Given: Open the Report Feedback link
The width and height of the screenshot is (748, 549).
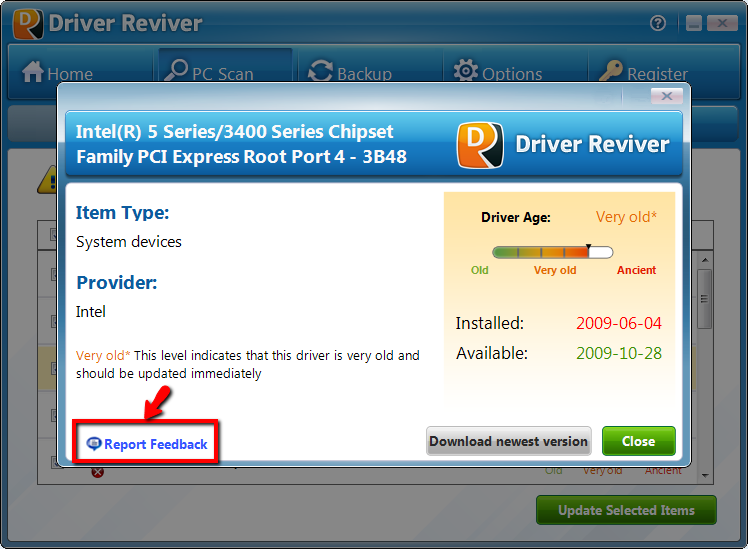Looking at the screenshot, I should point(147,444).
